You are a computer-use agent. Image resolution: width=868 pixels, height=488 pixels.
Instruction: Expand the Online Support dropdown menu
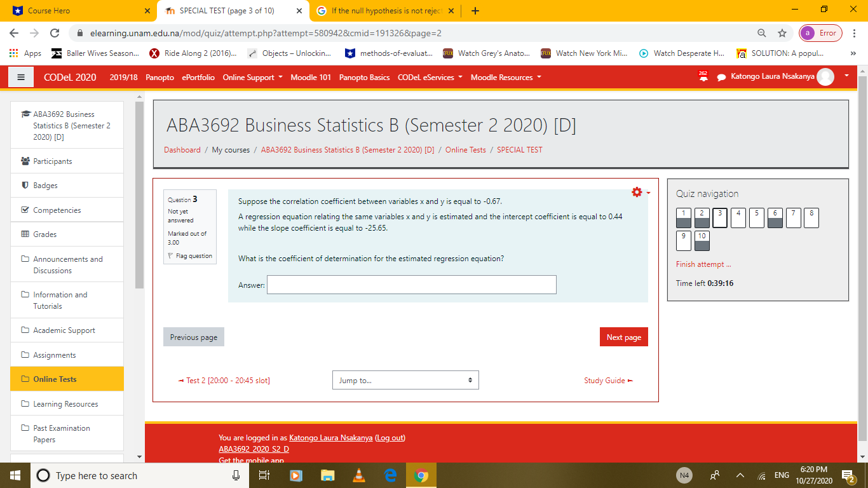(x=252, y=78)
